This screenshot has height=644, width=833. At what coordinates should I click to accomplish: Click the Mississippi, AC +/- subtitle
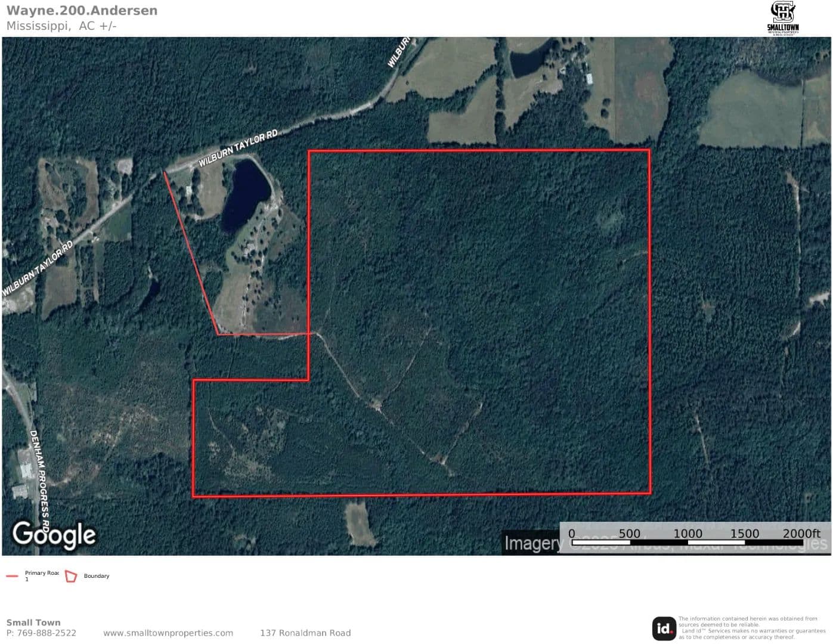coord(61,26)
